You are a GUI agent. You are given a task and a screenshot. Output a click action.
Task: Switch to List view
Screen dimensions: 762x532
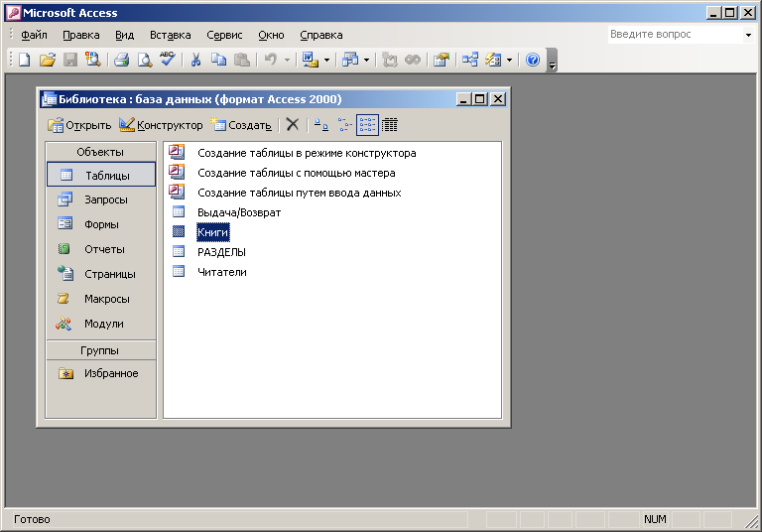point(367,125)
